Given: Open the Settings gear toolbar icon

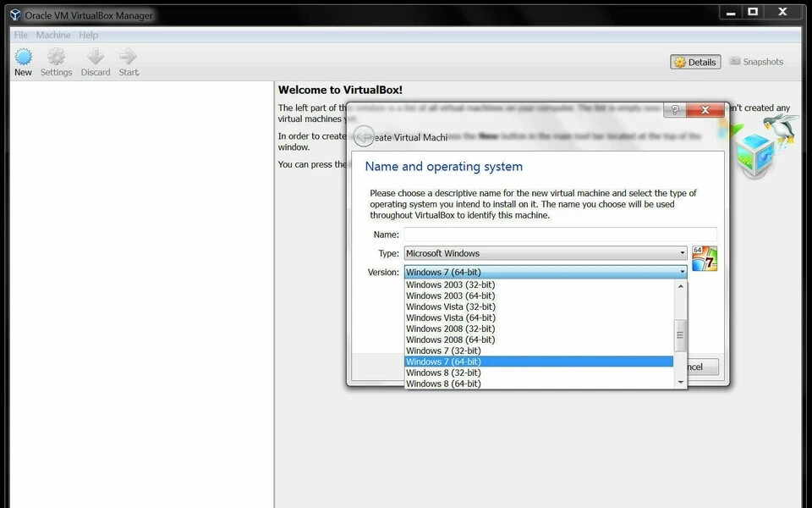Looking at the screenshot, I should (x=56, y=57).
